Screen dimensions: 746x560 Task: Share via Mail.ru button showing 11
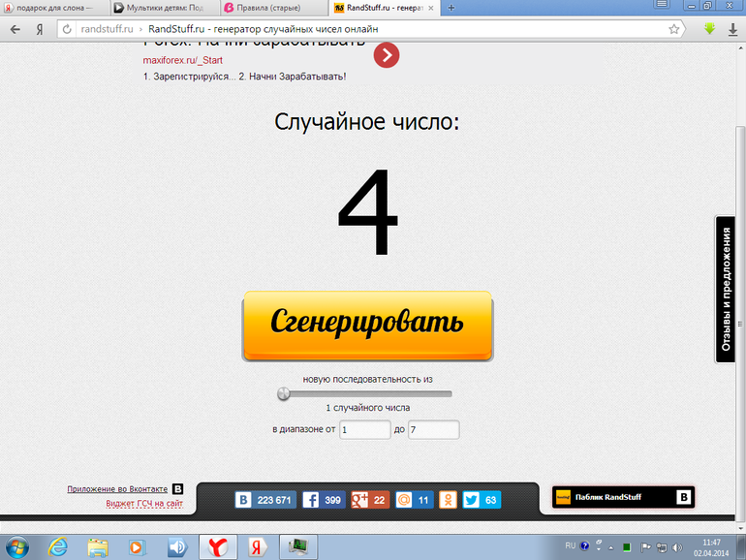tap(415, 500)
